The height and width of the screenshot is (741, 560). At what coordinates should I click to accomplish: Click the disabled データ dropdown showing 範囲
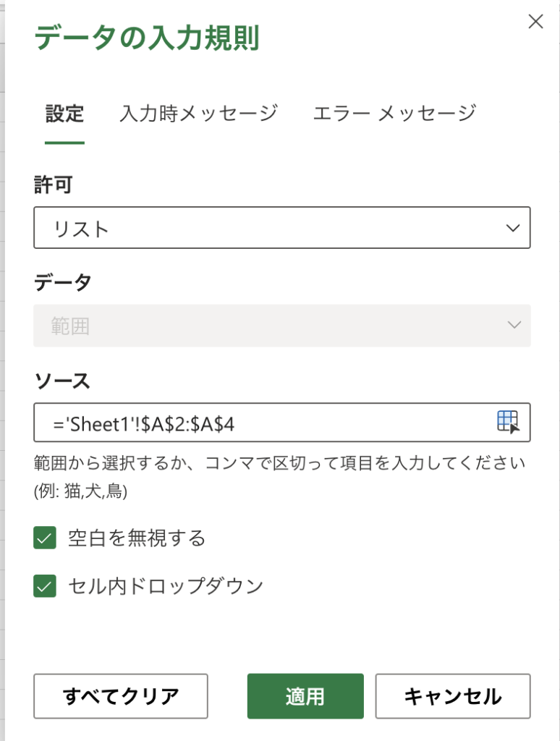pyautogui.click(x=281, y=326)
